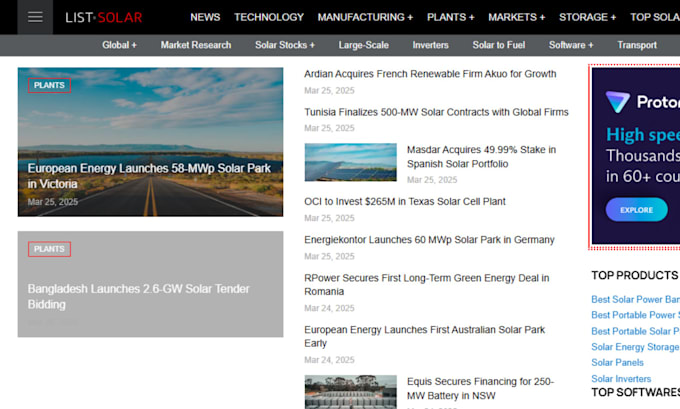Open Inverters section
This screenshot has width=680, height=409.
click(x=430, y=45)
